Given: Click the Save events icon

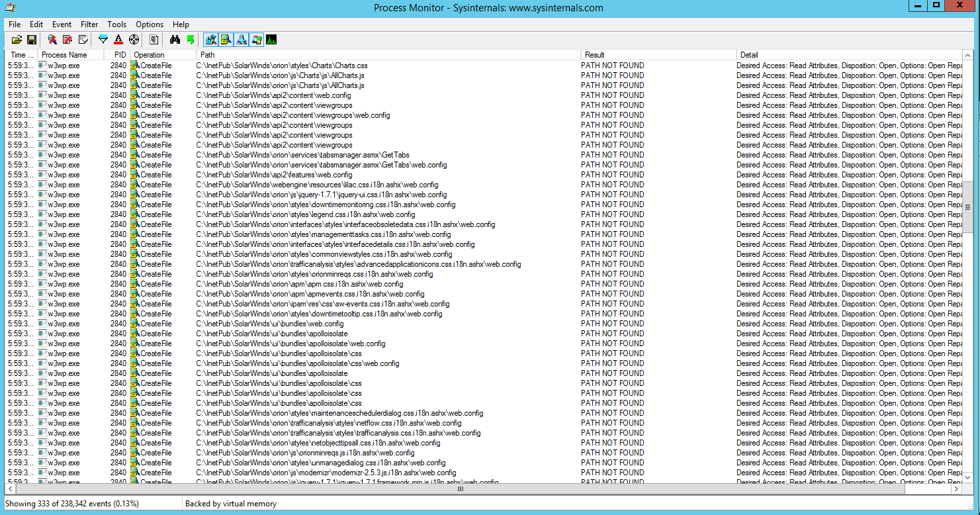Looking at the screenshot, I should click(x=30, y=39).
